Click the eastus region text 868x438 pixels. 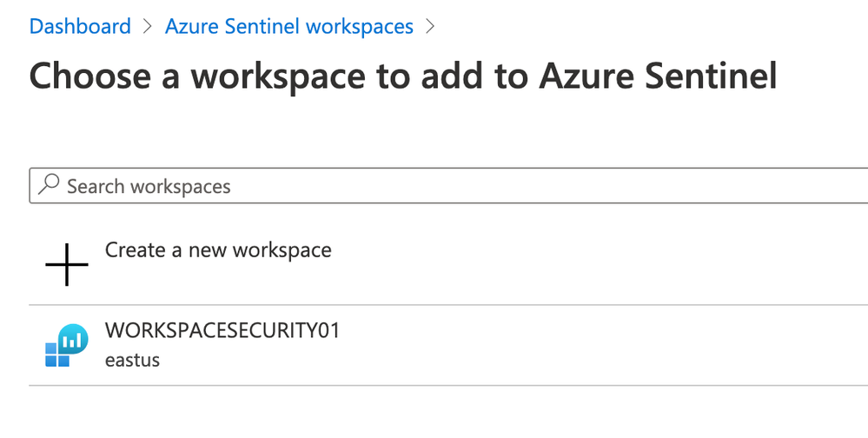[x=132, y=359]
